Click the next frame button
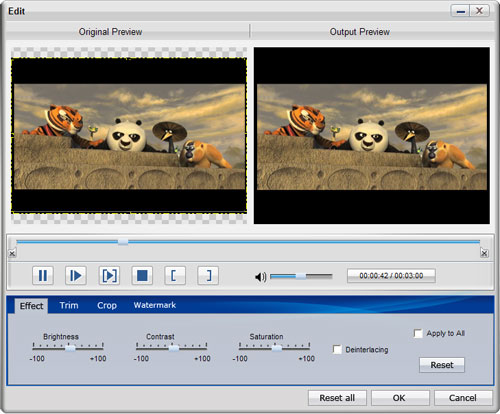Viewport: 500px width, 414px height. pyautogui.click(x=109, y=276)
